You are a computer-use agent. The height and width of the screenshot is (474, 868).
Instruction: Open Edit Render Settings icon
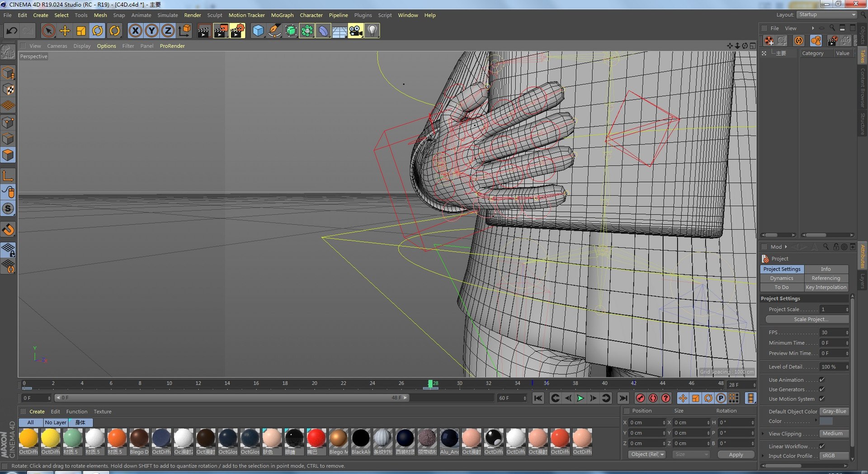pyautogui.click(x=237, y=31)
